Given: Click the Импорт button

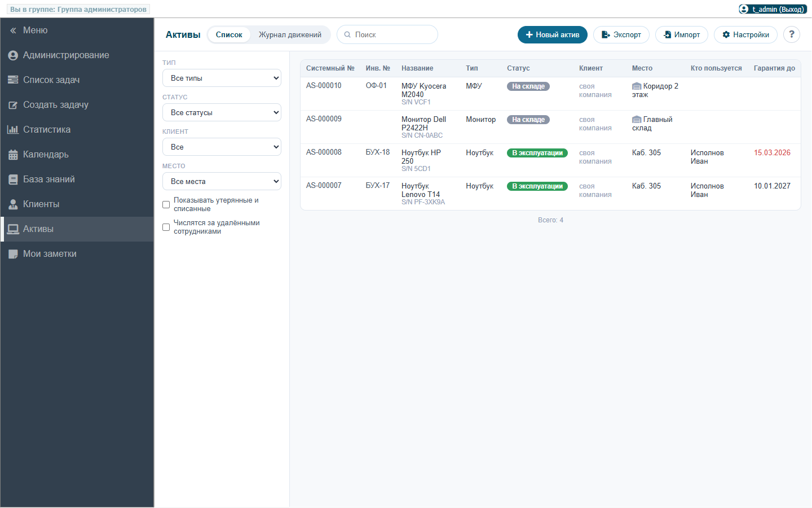Looking at the screenshot, I should [x=682, y=34].
